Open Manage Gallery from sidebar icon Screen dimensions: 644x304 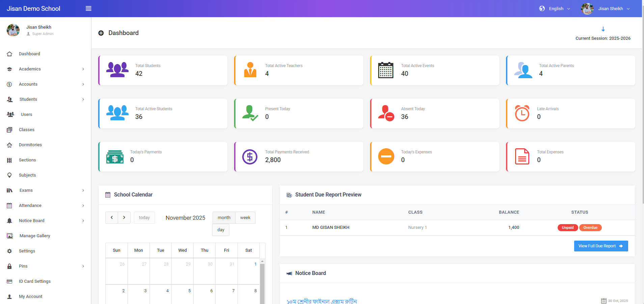[10, 236]
